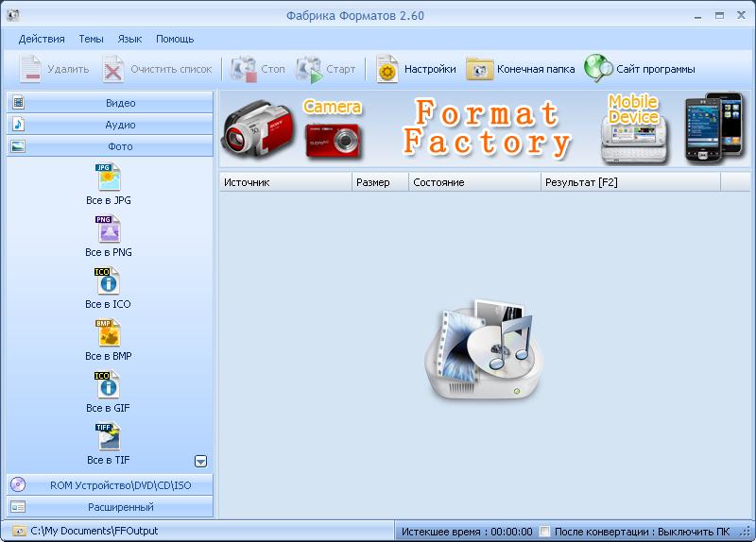The image size is (756, 542).
Task: Click the down arrow in Фото list
Action: pyautogui.click(x=200, y=461)
